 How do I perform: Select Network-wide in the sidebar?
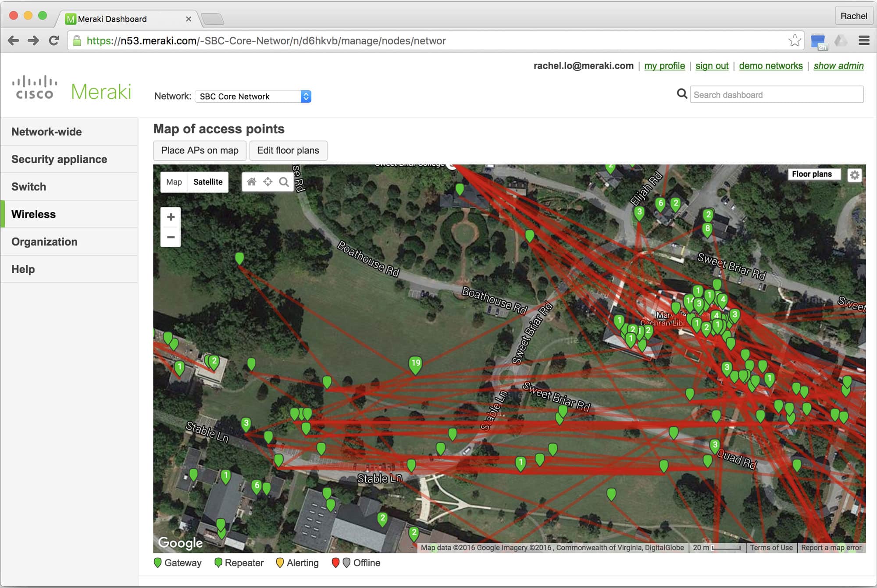pos(46,132)
